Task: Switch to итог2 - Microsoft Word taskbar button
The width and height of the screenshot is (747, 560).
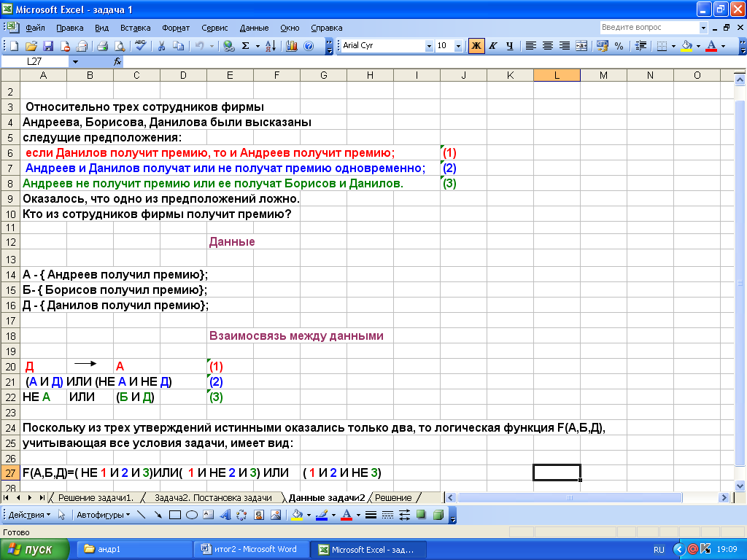Action: point(252,549)
